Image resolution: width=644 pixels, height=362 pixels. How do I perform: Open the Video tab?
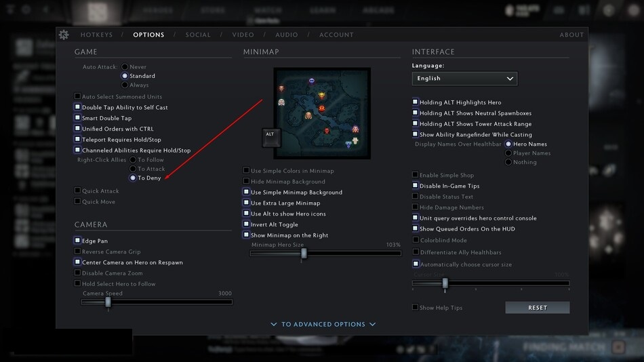tap(243, 35)
